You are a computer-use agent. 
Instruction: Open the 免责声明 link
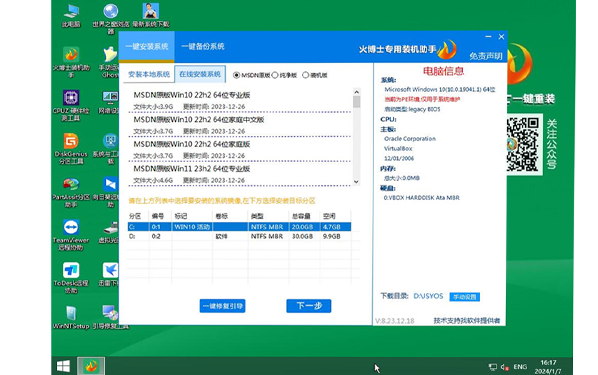(485, 56)
